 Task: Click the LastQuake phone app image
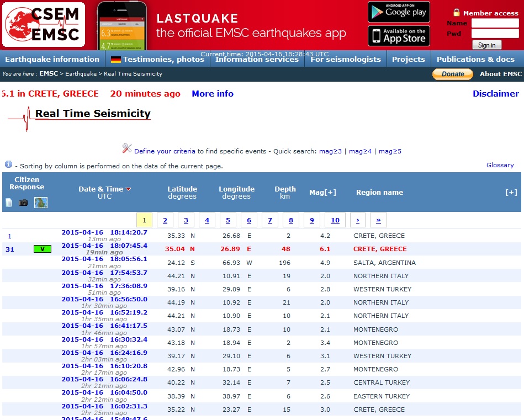tap(122, 26)
